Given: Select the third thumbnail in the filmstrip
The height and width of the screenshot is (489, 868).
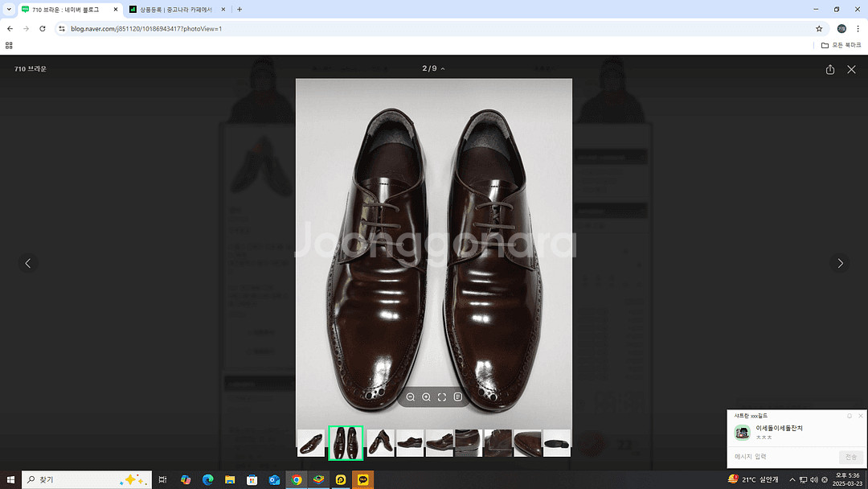Looking at the screenshot, I should tap(380, 443).
